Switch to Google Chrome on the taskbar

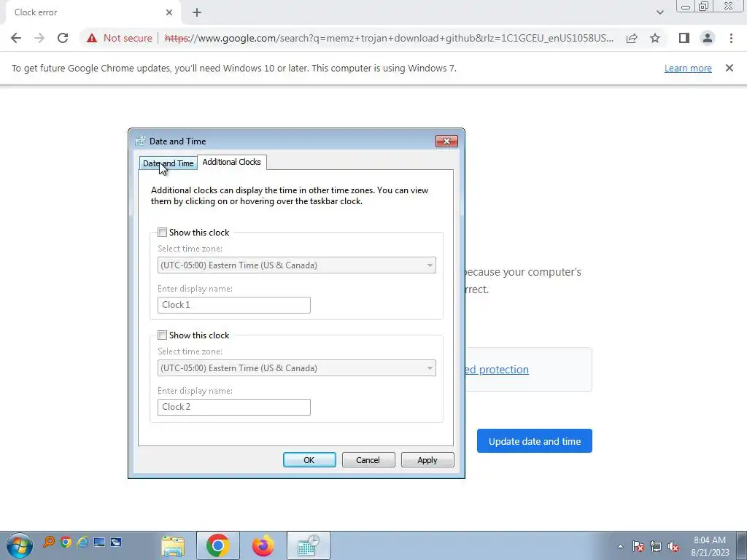click(217, 545)
